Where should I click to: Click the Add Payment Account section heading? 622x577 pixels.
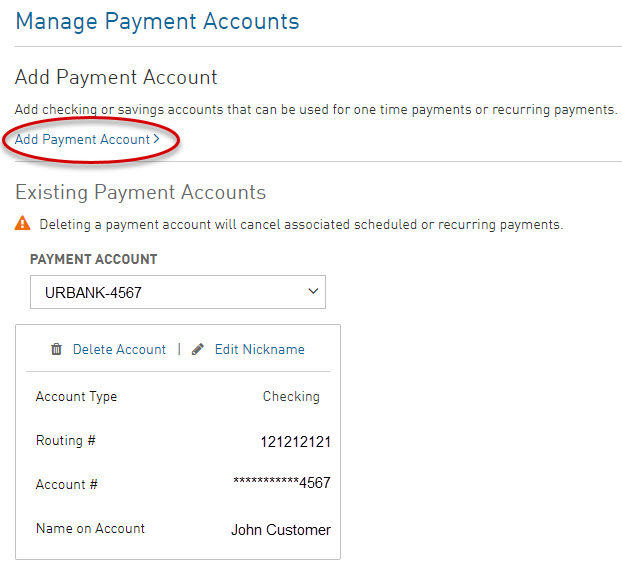point(116,77)
